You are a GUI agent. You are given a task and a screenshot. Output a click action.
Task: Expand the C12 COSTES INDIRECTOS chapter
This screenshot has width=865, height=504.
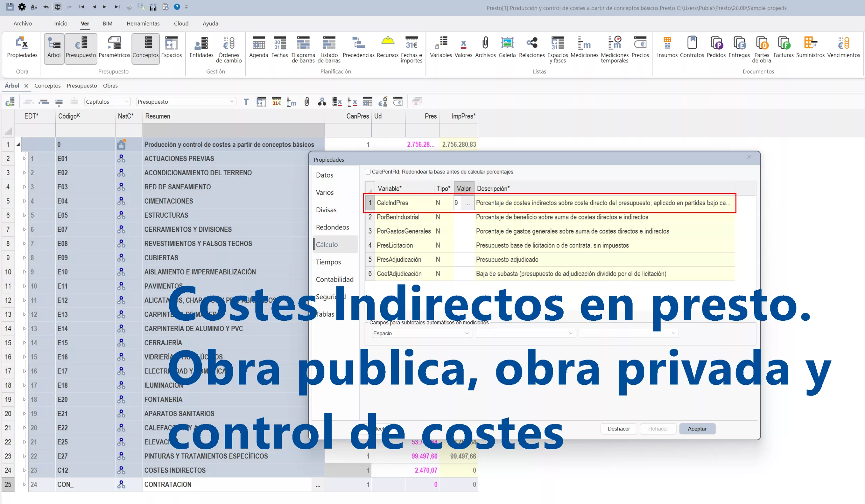coord(24,470)
